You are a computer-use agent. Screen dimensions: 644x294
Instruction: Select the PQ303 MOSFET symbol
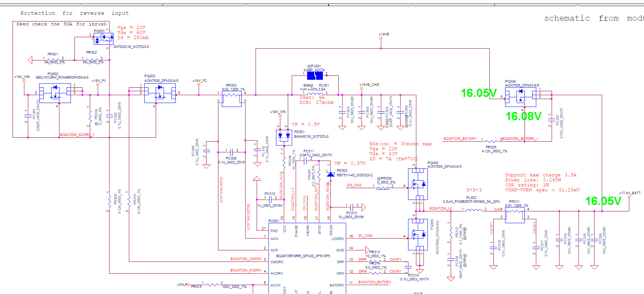coord(160,93)
